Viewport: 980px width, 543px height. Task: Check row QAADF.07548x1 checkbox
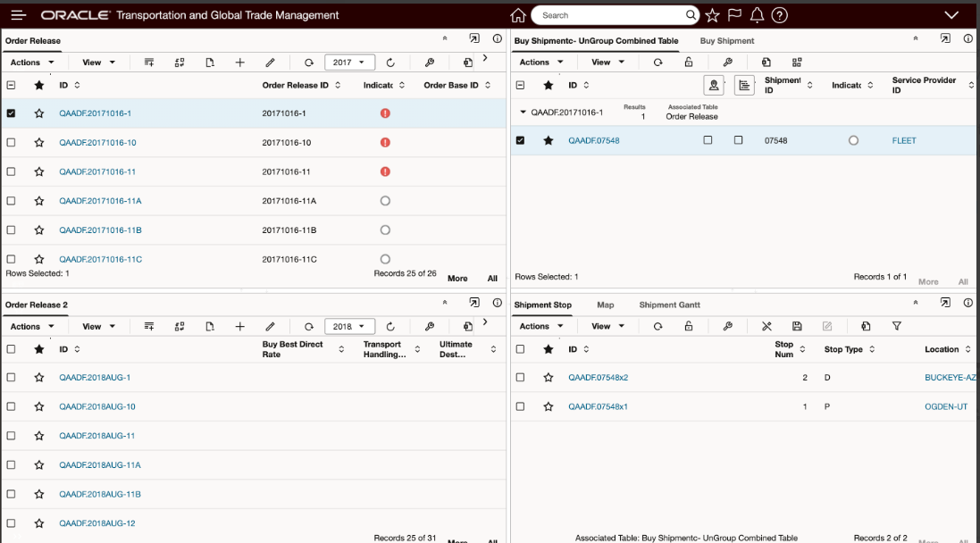click(x=520, y=406)
